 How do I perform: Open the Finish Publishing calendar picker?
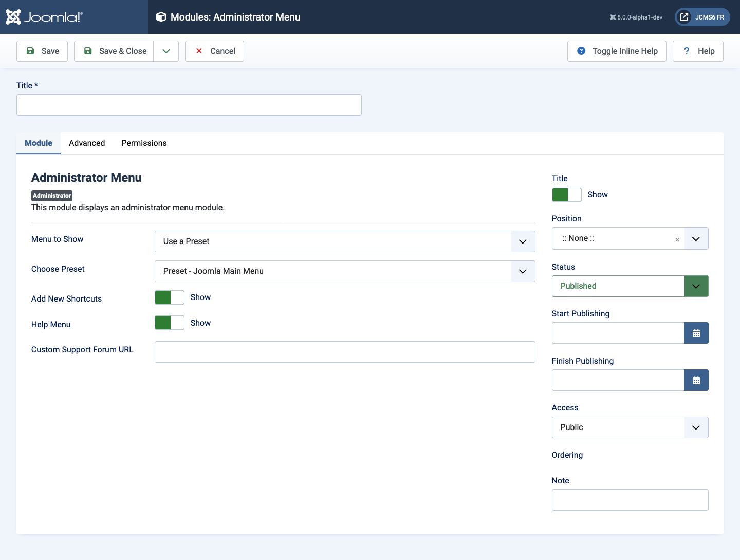click(x=696, y=380)
